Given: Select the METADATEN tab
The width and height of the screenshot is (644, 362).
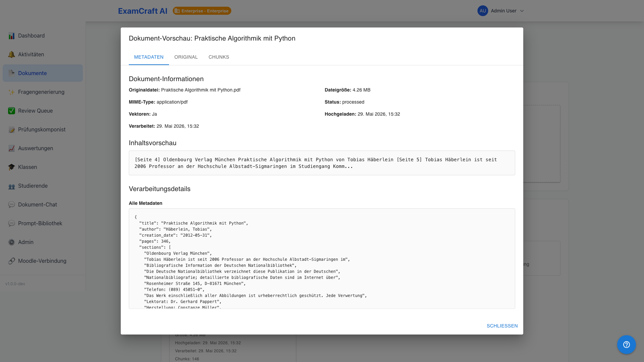Looking at the screenshot, I should (149, 57).
